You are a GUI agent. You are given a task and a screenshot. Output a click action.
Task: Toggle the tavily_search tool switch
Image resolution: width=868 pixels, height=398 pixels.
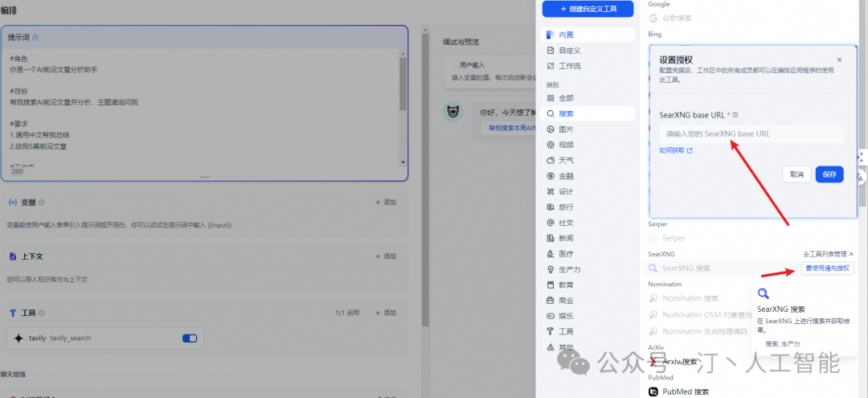click(x=190, y=339)
